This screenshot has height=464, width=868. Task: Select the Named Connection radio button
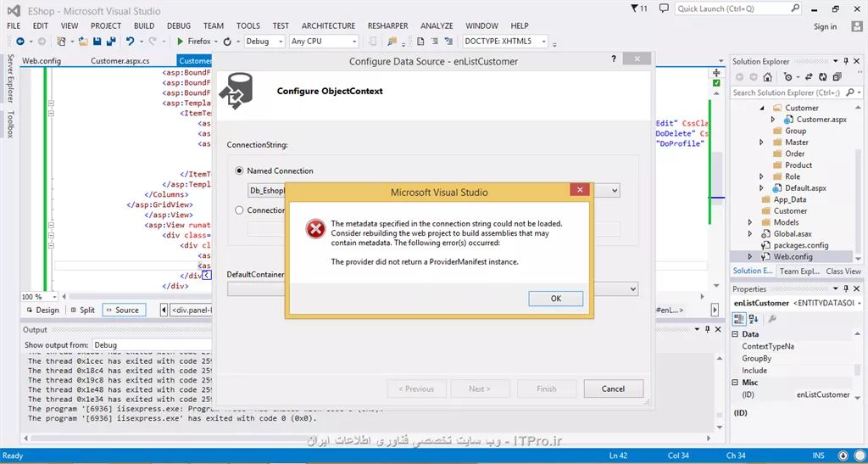tap(239, 171)
